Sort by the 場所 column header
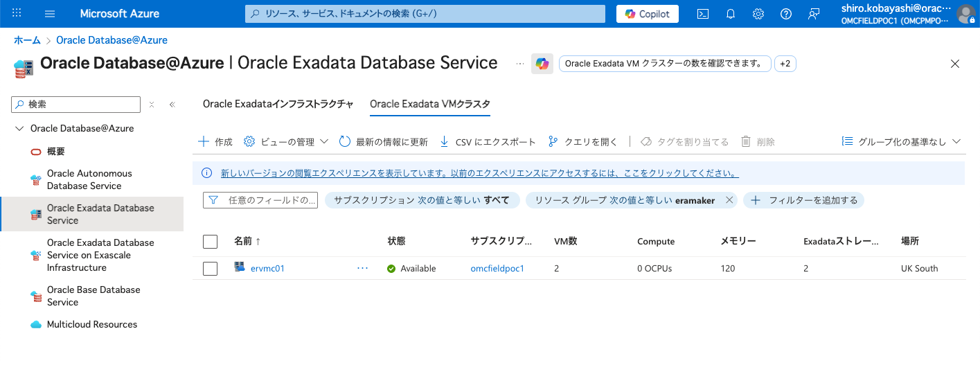 pyautogui.click(x=910, y=241)
